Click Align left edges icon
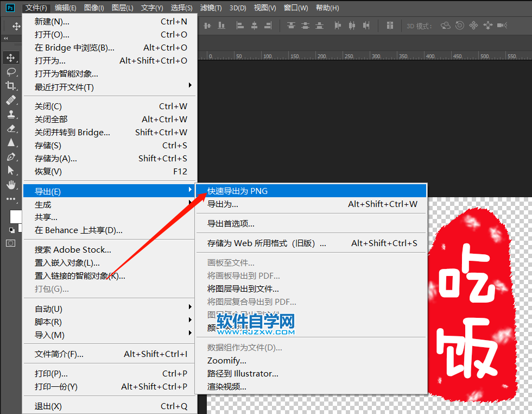532x414 pixels. (x=240, y=26)
